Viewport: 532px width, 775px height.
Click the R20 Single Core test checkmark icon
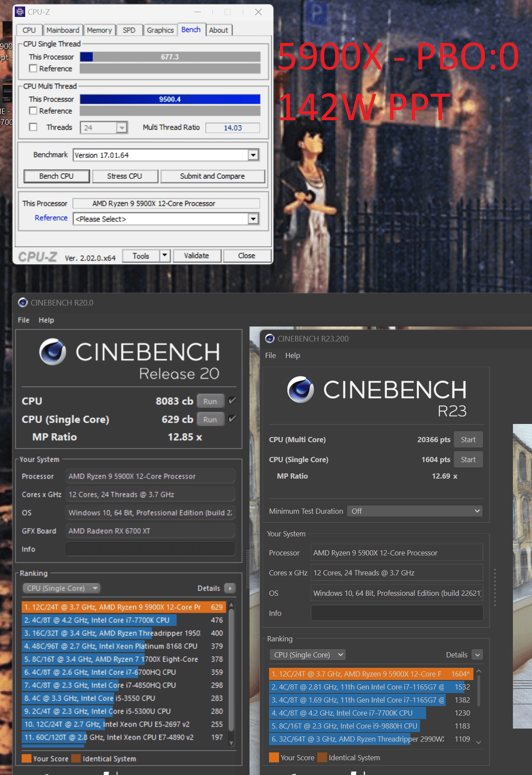232,419
